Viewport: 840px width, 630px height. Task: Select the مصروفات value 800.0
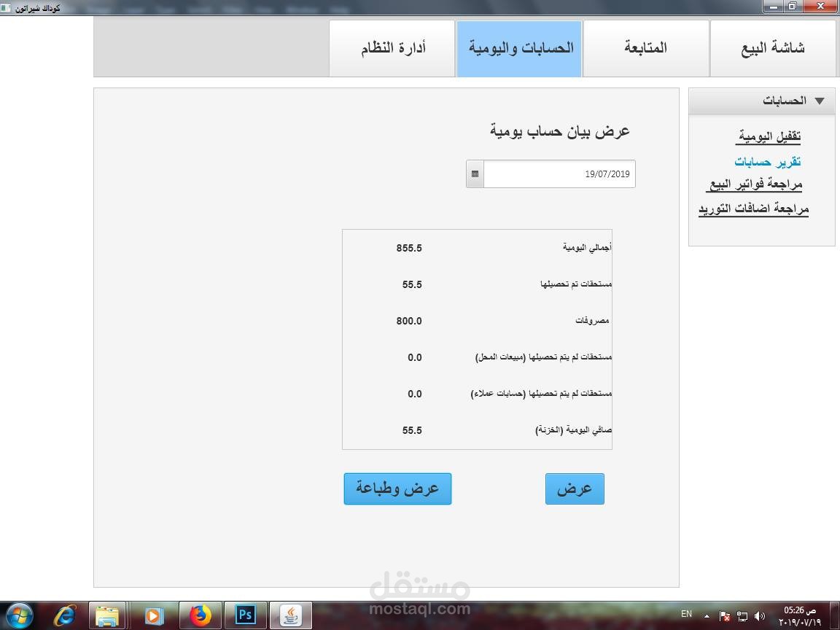[409, 321]
